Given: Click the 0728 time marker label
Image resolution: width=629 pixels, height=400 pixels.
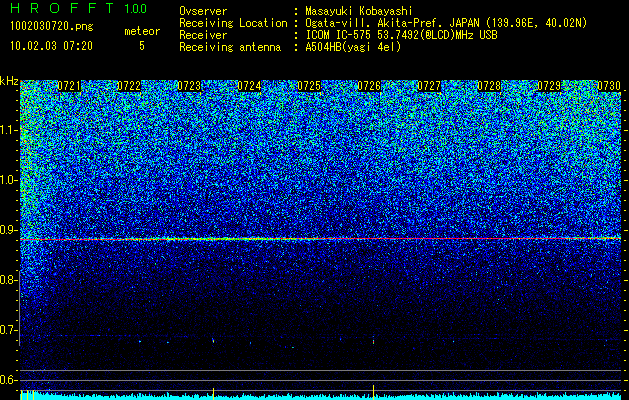Looking at the screenshot, I should tap(489, 86).
